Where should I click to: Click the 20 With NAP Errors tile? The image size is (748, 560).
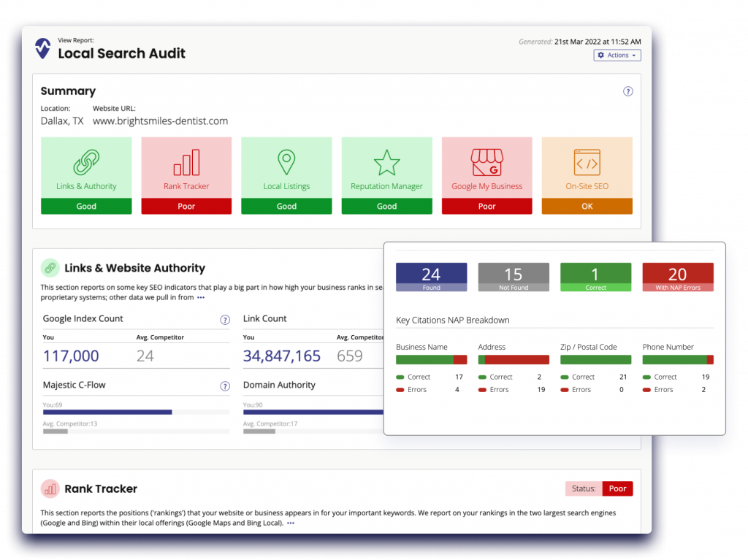coord(677,277)
